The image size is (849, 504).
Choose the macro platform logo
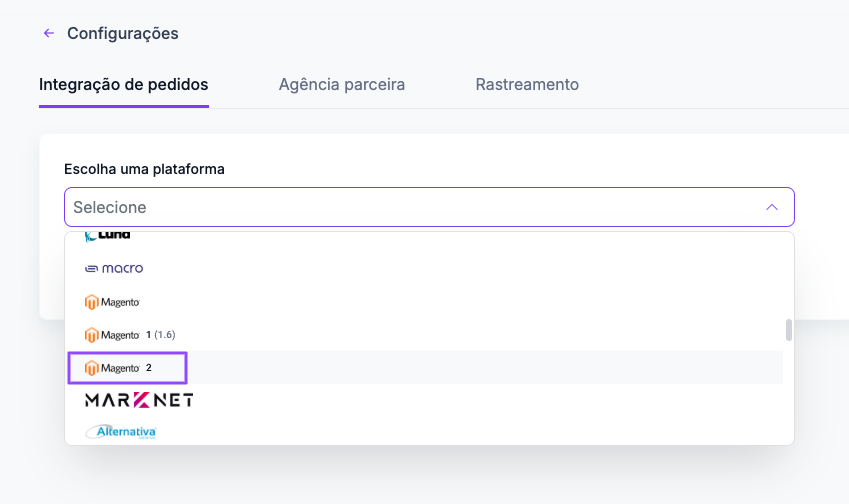[x=114, y=269]
